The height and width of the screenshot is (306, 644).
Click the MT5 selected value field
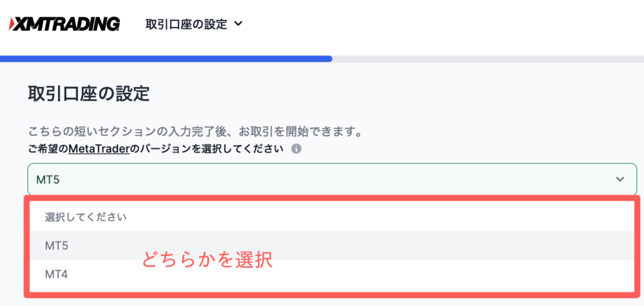pyautogui.click(x=332, y=179)
